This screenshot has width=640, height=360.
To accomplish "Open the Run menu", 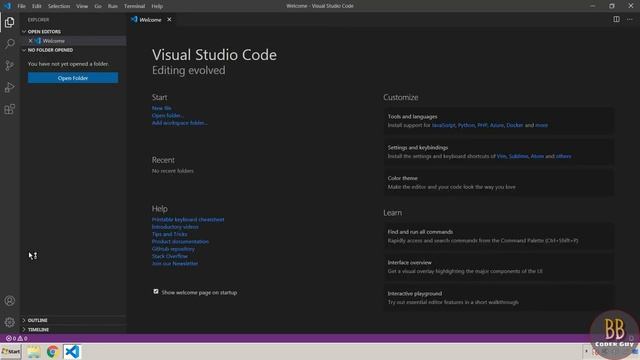I will click(x=113, y=6).
